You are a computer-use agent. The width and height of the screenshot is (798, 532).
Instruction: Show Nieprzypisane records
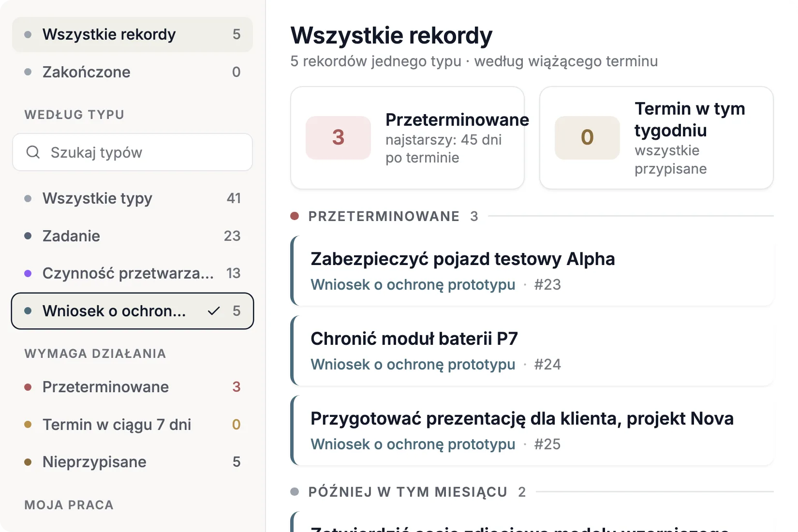click(133, 462)
